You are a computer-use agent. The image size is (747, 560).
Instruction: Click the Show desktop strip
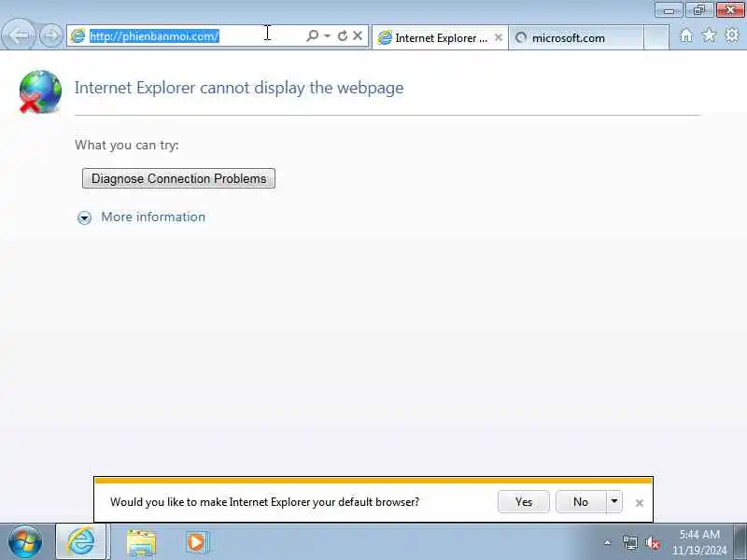click(740, 541)
